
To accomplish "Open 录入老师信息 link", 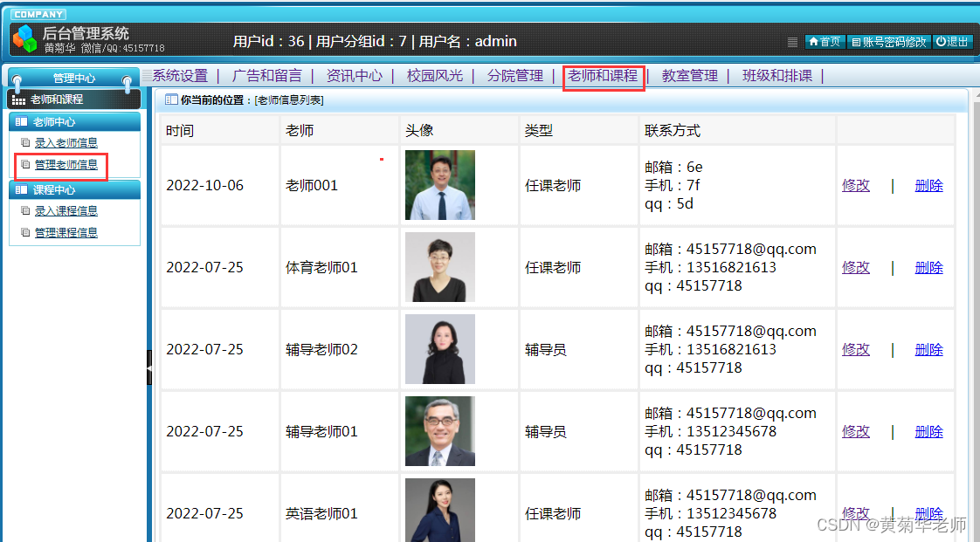I will [x=66, y=143].
